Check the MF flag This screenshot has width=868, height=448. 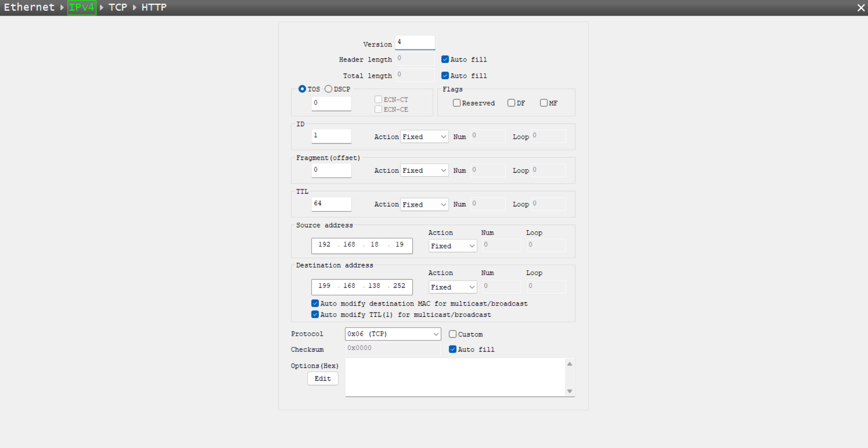point(544,103)
